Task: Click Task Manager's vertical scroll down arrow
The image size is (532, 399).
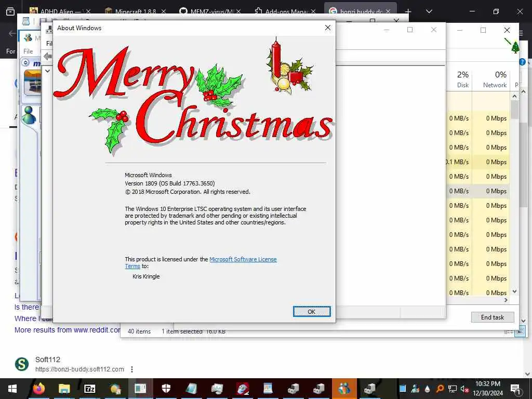Action: tap(514, 291)
